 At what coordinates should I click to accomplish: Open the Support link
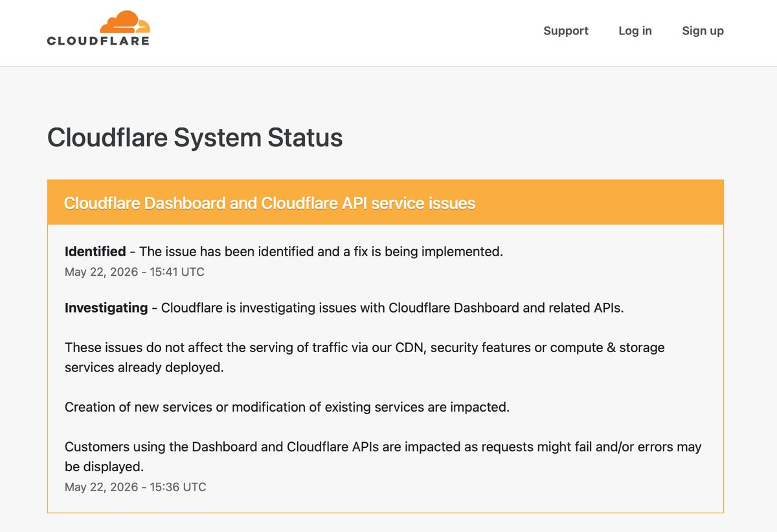point(566,30)
